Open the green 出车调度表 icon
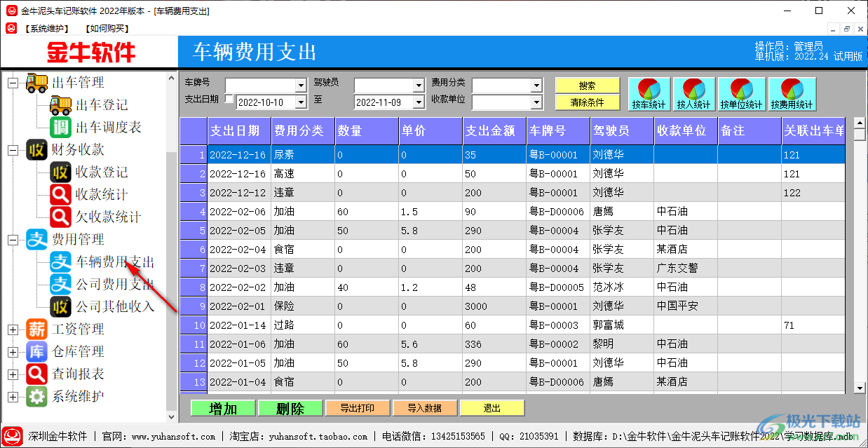 [61, 128]
